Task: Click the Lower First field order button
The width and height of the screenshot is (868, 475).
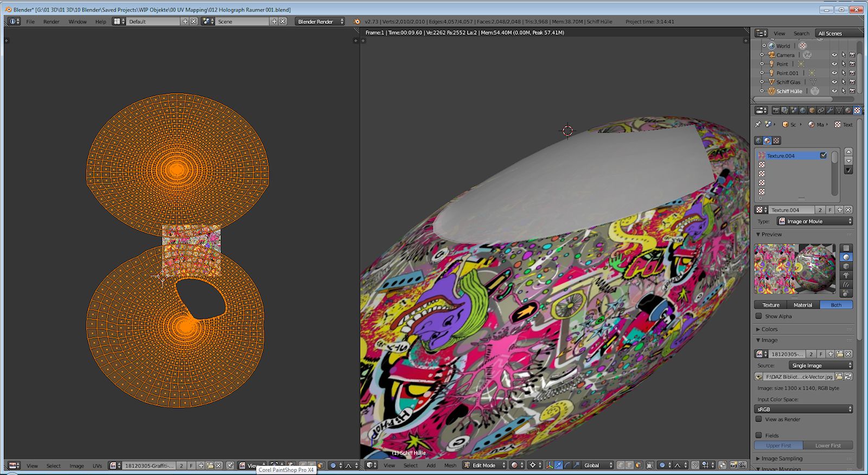Action: tap(828, 445)
